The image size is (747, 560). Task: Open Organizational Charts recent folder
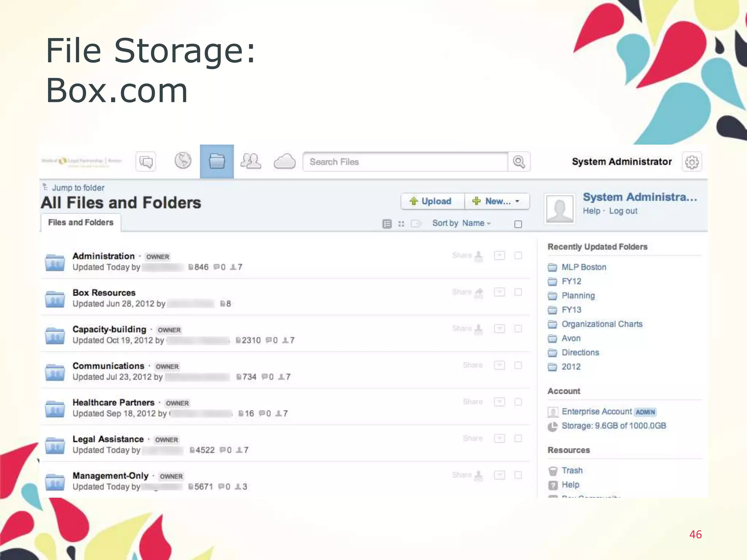coord(602,324)
